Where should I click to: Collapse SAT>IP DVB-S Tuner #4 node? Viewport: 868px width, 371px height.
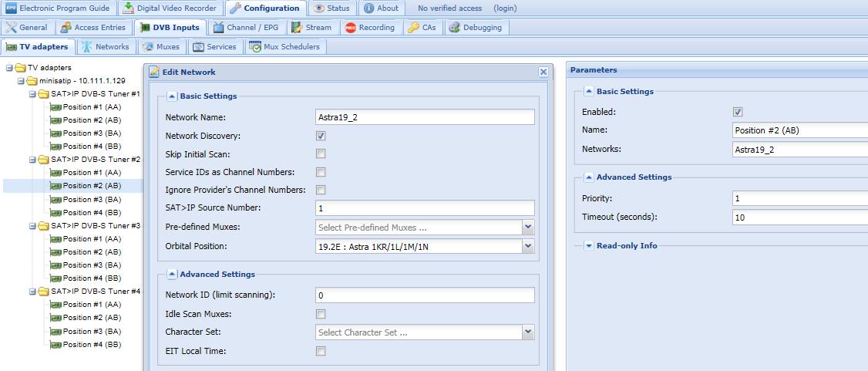coord(32,292)
